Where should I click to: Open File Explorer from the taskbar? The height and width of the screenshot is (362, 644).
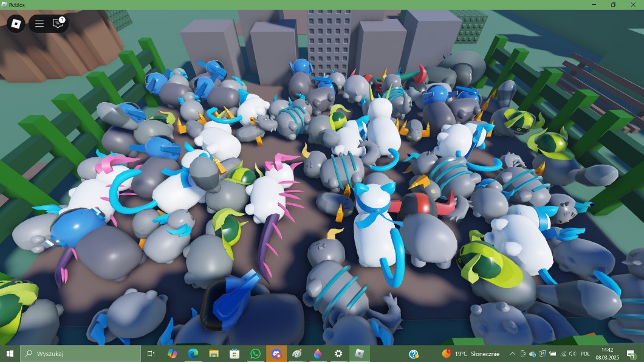click(214, 353)
